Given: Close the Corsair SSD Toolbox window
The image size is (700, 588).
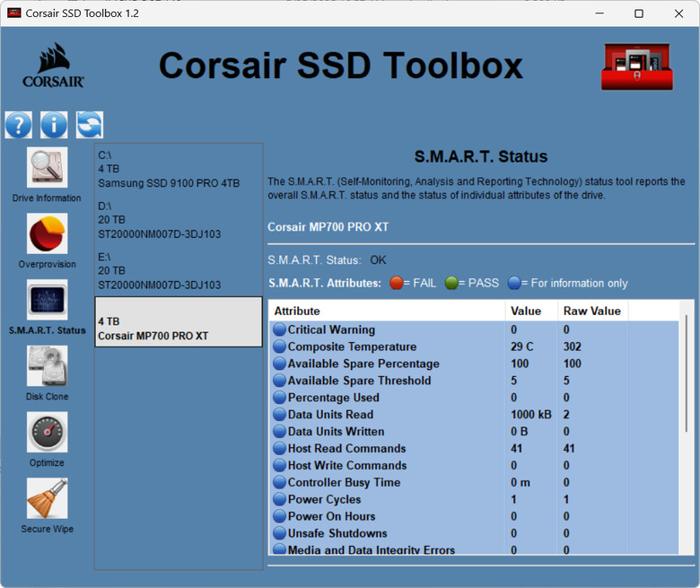Looking at the screenshot, I should point(678,13).
